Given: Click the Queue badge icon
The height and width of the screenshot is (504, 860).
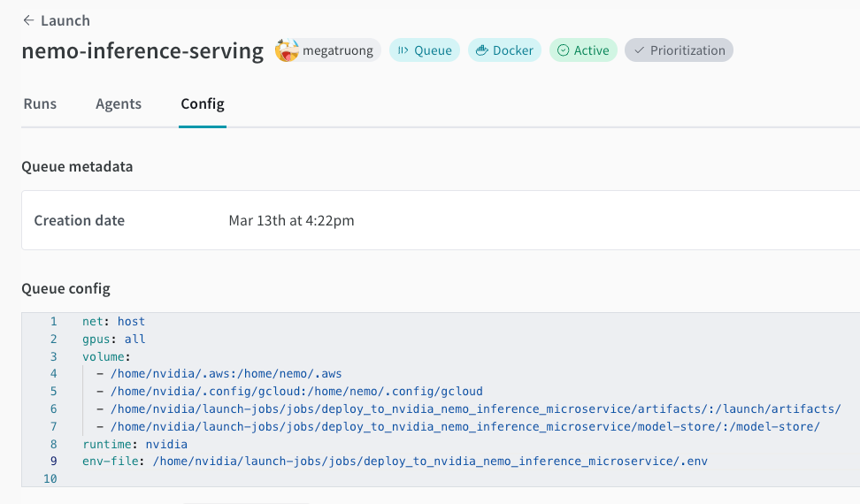Looking at the screenshot, I should tap(403, 50).
